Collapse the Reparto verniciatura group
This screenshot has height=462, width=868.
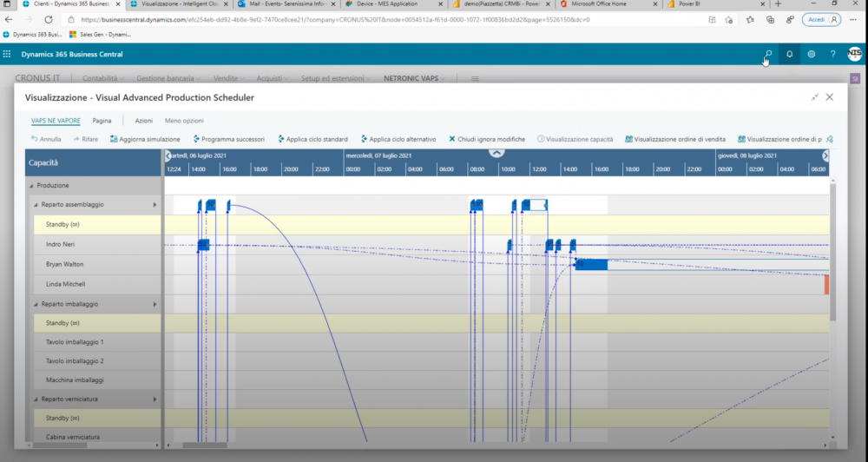pos(36,399)
